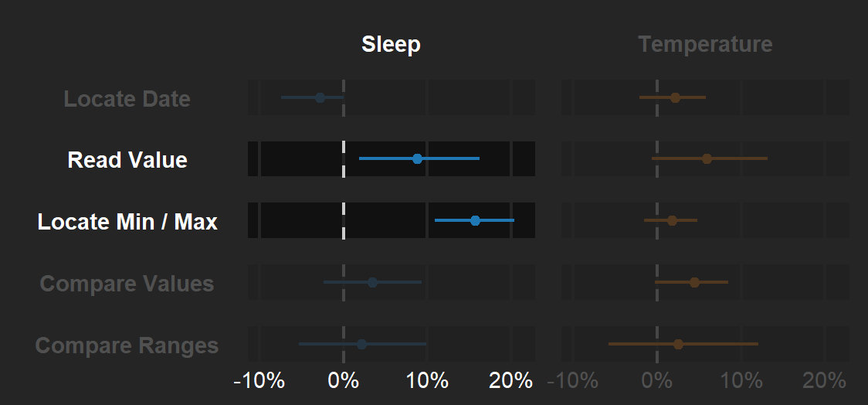Click the Temperature Compare Ranges orange dot

pyautogui.click(x=678, y=344)
